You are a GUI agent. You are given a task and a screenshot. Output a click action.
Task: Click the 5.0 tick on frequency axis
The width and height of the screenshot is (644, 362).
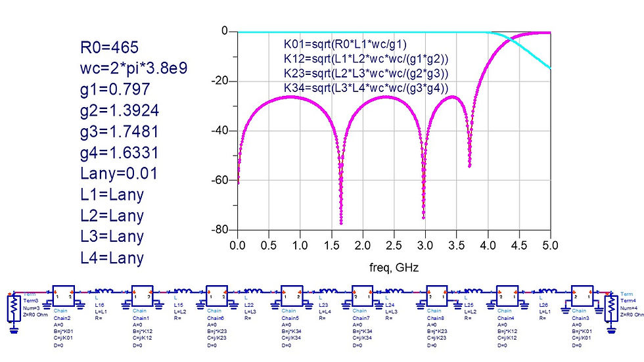click(550, 246)
